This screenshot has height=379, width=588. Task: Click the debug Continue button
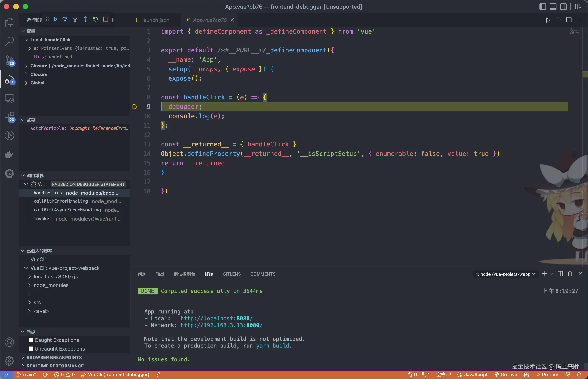point(55,20)
